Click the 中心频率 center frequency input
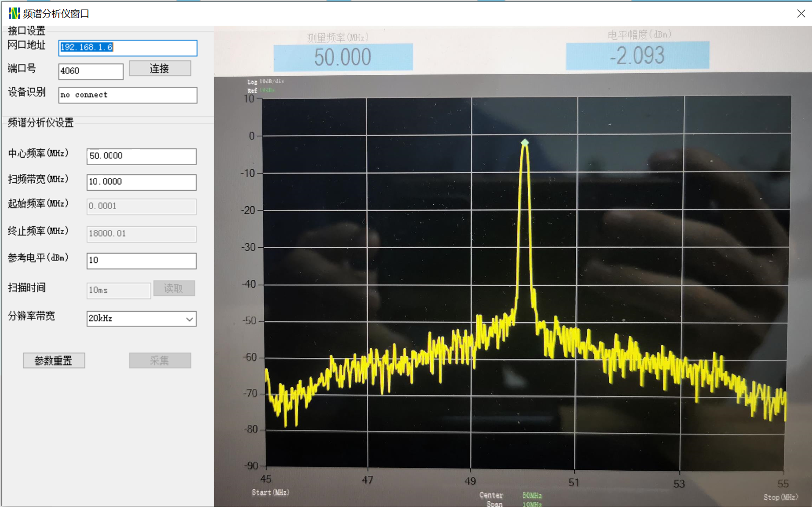812x507 pixels. [x=141, y=156]
